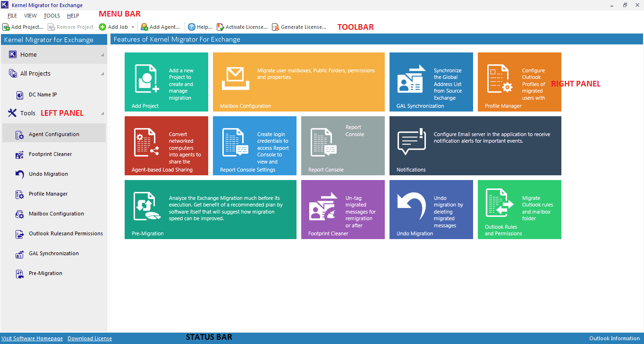The height and width of the screenshot is (344, 644).
Task: Click the Add Agent toolbar icon
Action: [x=144, y=27]
